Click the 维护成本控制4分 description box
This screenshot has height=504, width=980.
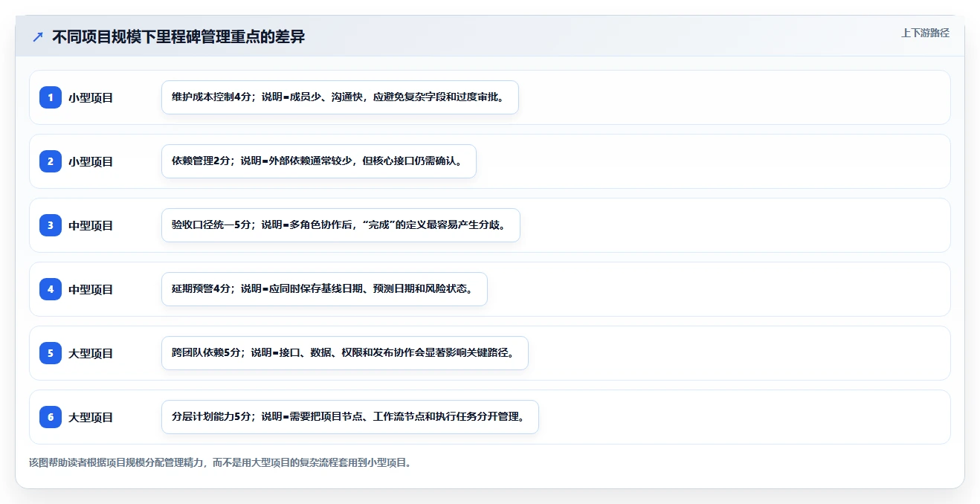tap(340, 97)
